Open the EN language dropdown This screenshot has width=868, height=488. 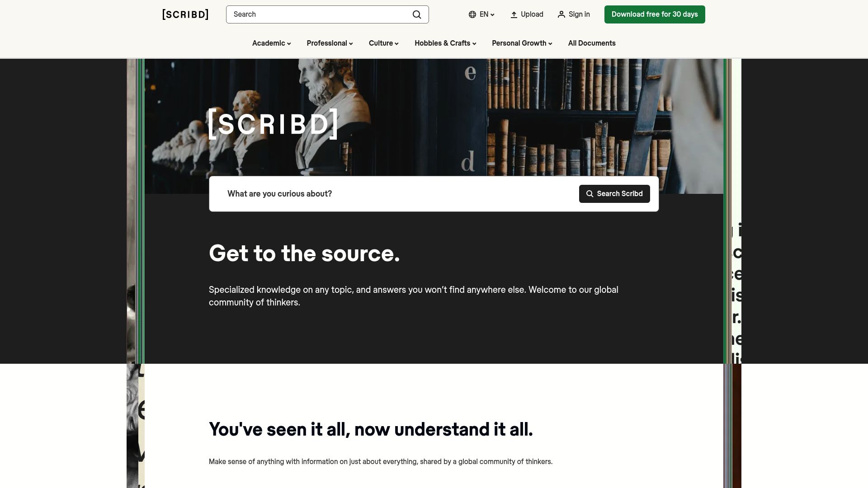484,14
